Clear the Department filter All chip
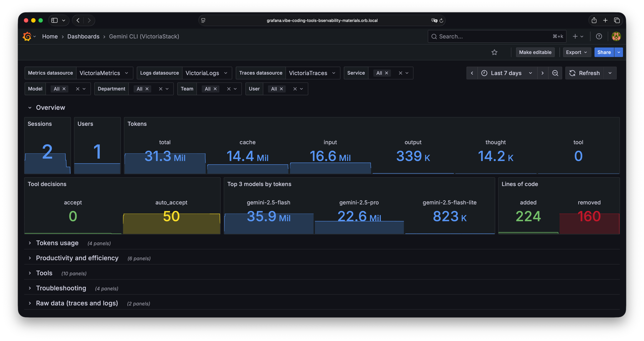Screen dimensions: 644x341 coord(147,89)
